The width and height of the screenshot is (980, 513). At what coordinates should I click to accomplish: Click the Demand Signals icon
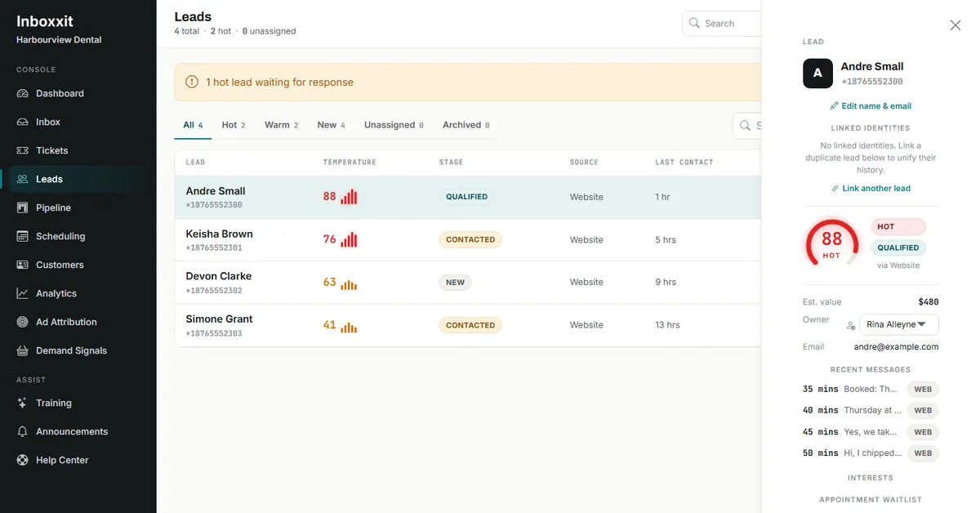click(22, 350)
